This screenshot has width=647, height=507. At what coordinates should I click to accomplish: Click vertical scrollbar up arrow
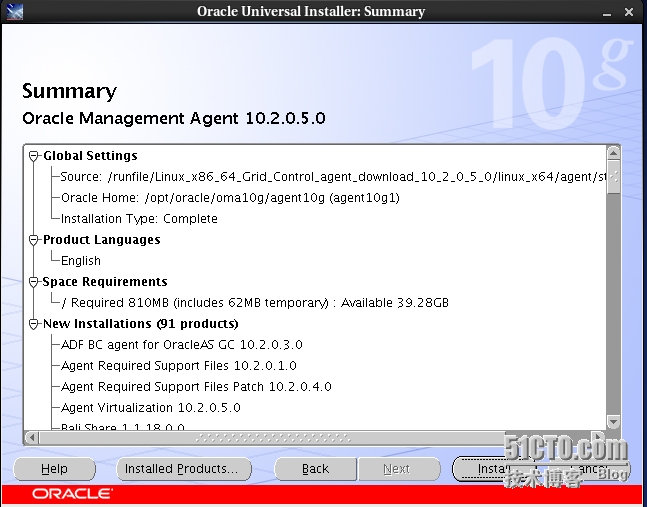(x=614, y=153)
